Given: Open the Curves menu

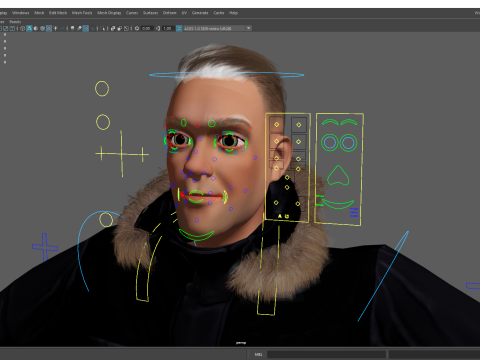Looking at the screenshot, I should [132, 13].
